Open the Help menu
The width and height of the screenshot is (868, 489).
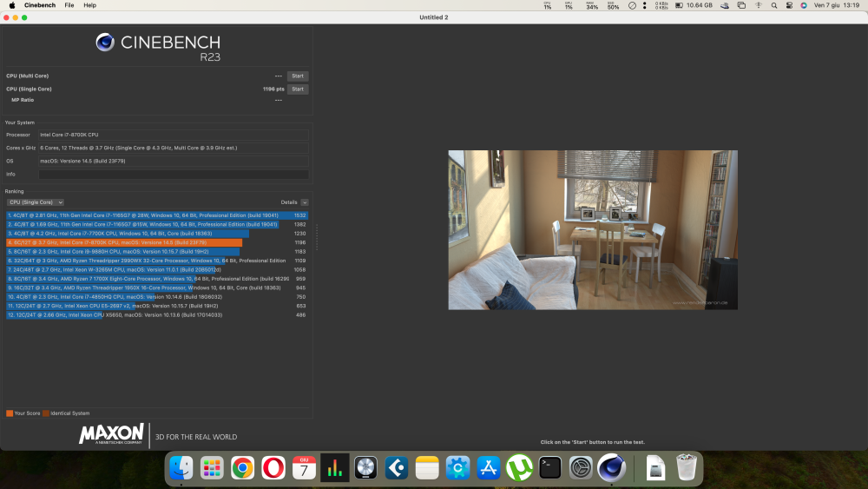click(89, 5)
